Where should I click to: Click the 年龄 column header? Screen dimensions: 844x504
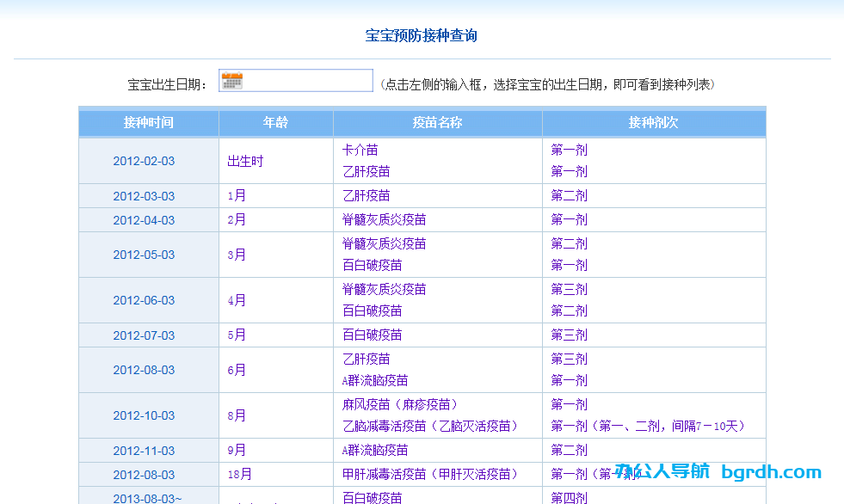275,122
